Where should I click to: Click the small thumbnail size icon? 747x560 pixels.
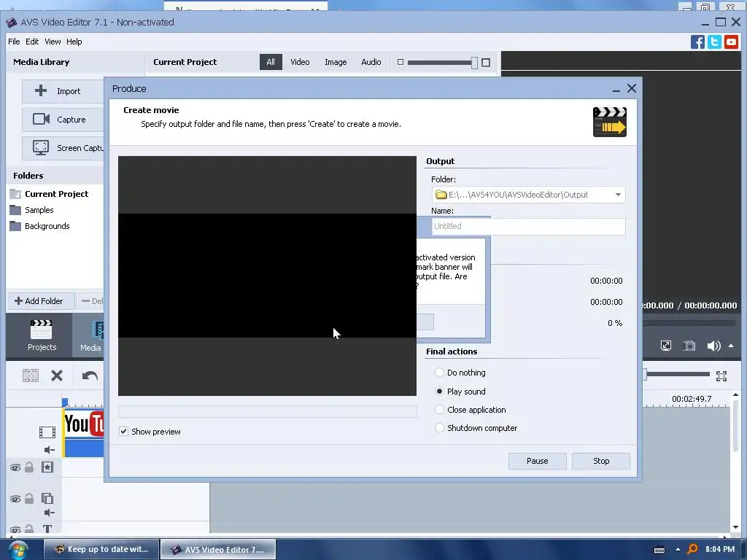tap(400, 62)
